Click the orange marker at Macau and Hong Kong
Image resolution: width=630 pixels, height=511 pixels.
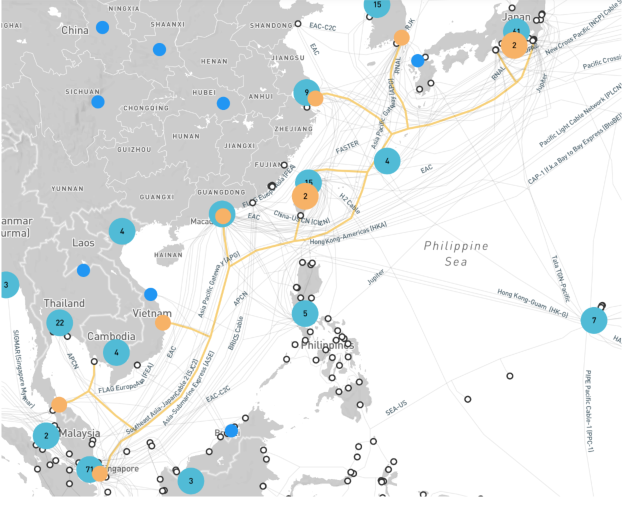coord(223,216)
